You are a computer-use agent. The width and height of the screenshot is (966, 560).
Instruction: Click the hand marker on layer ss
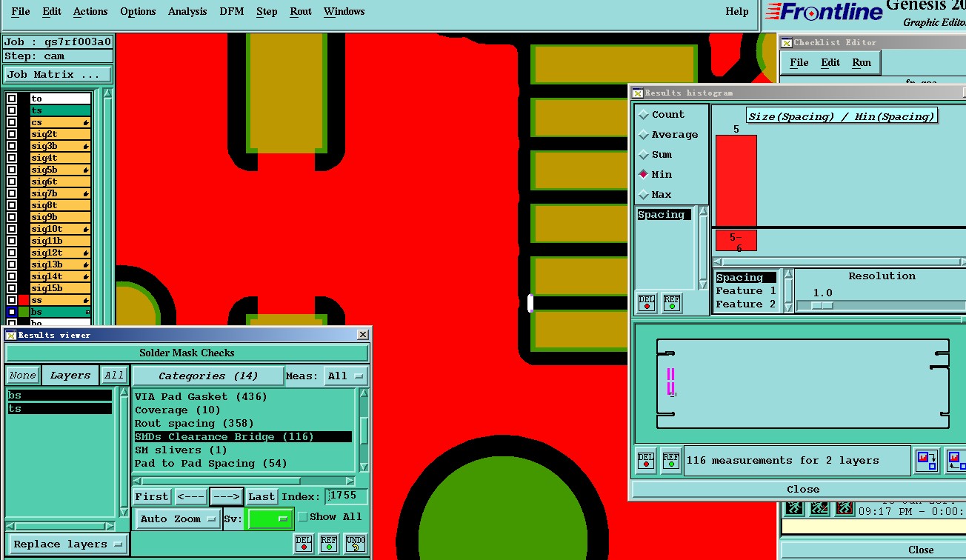click(x=86, y=300)
